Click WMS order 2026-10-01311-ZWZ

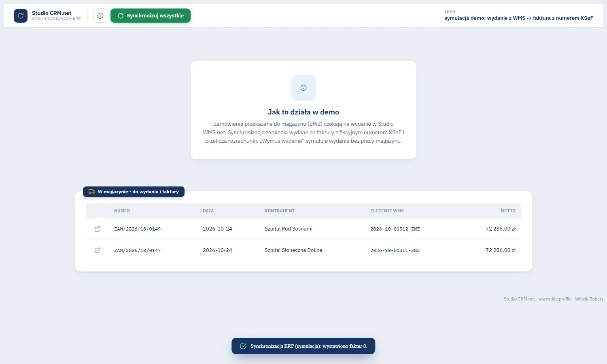[395, 250]
